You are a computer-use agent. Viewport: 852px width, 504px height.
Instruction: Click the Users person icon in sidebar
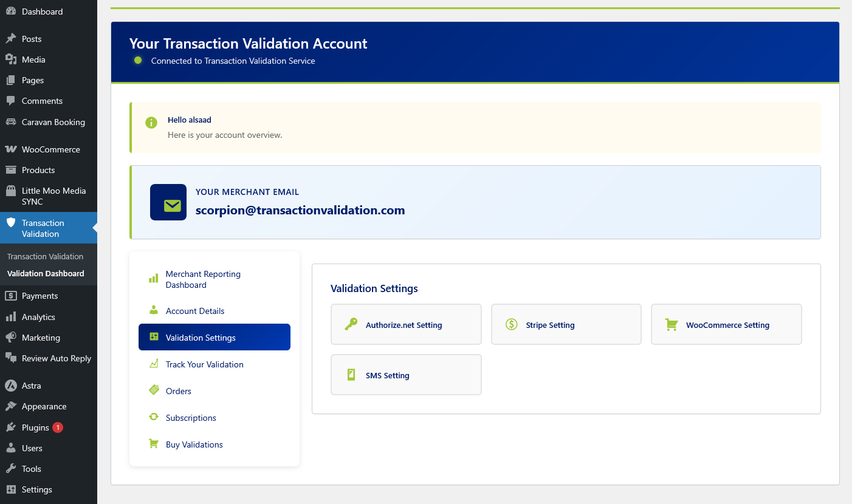click(x=11, y=448)
